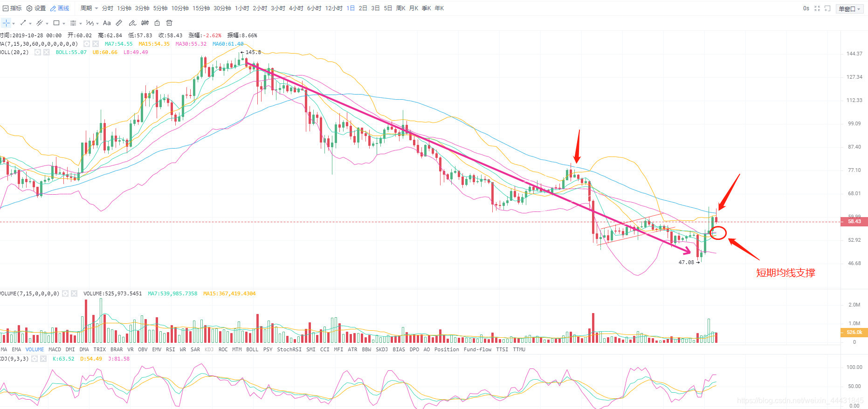Switch to 周K weekly chart
The image size is (868, 409).
click(401, 8)
